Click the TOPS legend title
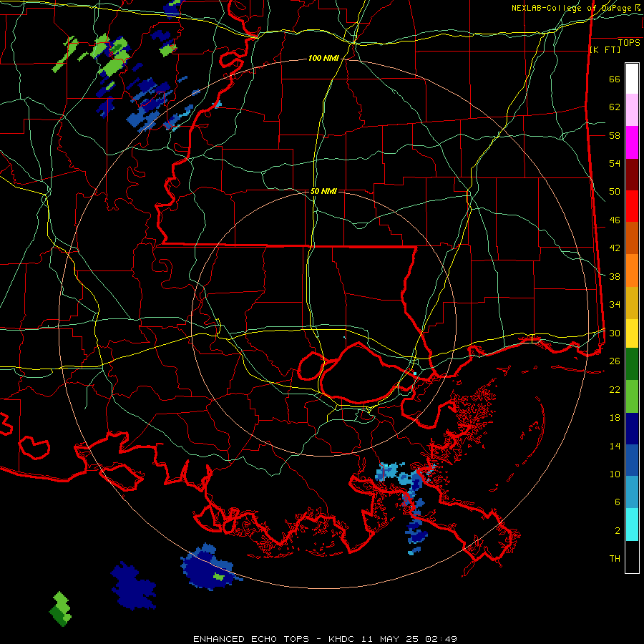 coord(629,43)
